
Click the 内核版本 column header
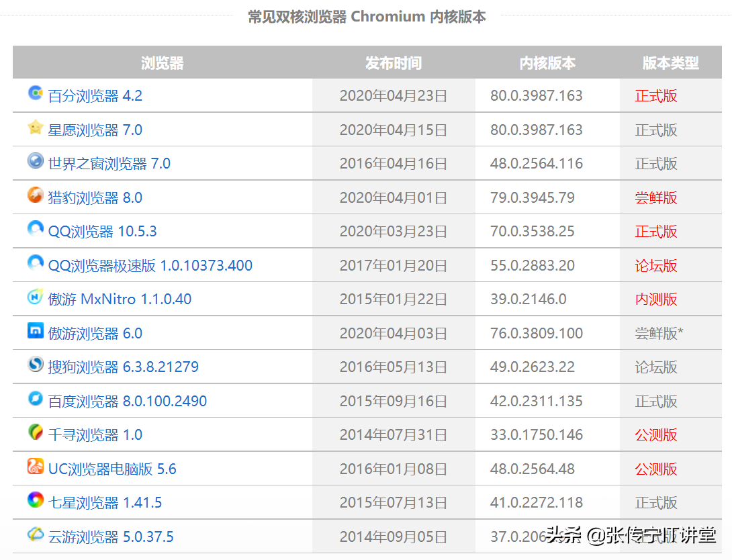547,62
